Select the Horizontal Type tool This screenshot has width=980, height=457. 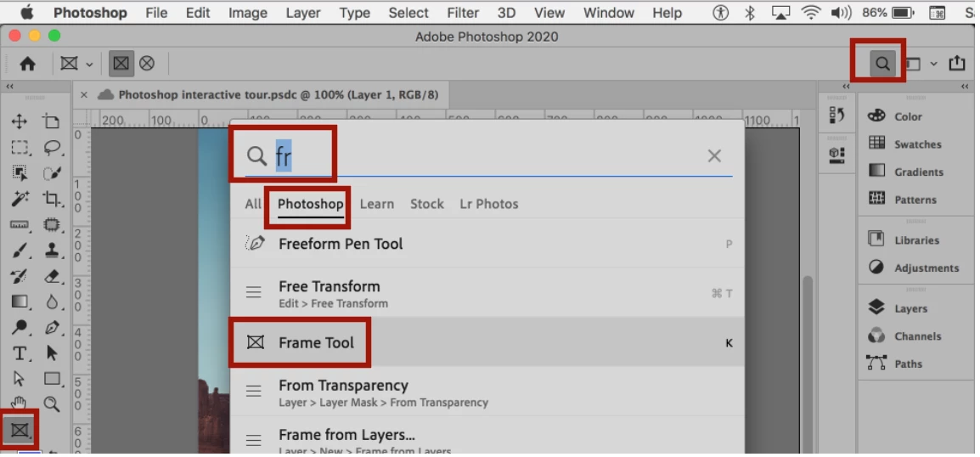(x=20, y=353)
